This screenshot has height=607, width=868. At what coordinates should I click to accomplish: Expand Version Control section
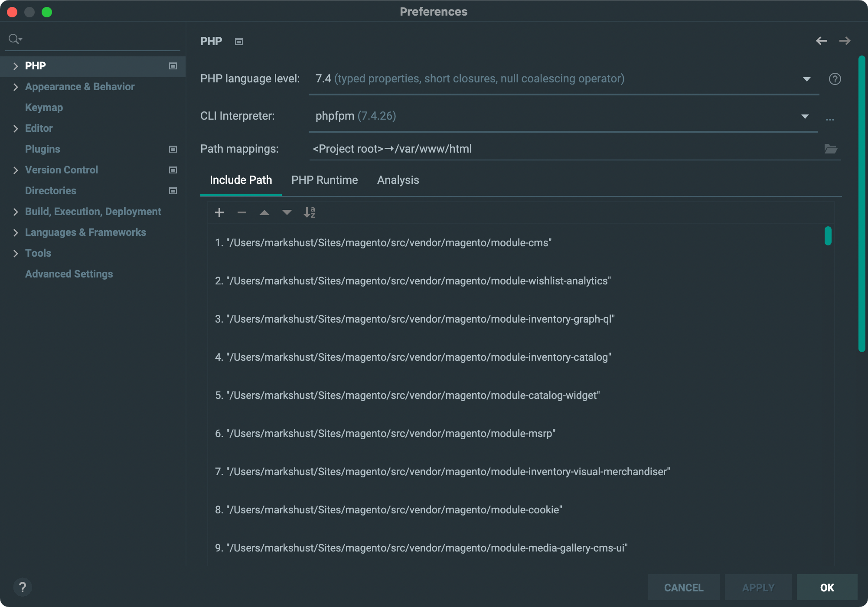coord(16,170)
